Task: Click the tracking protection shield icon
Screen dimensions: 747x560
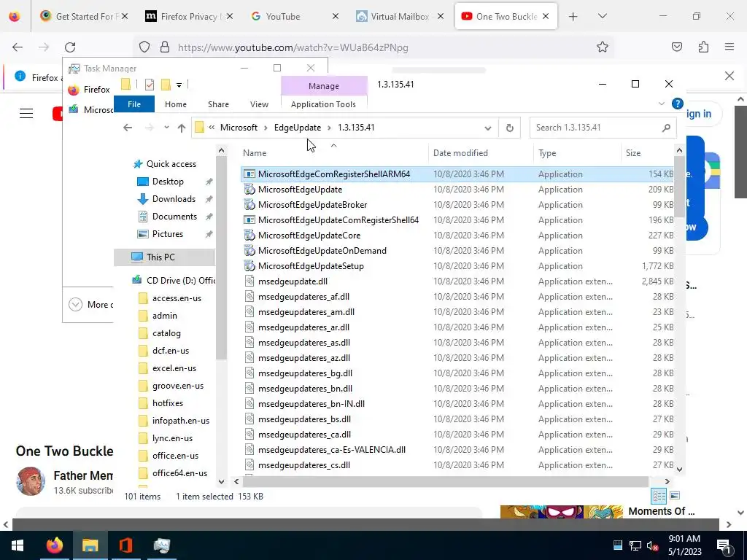Action: point(144,47)
